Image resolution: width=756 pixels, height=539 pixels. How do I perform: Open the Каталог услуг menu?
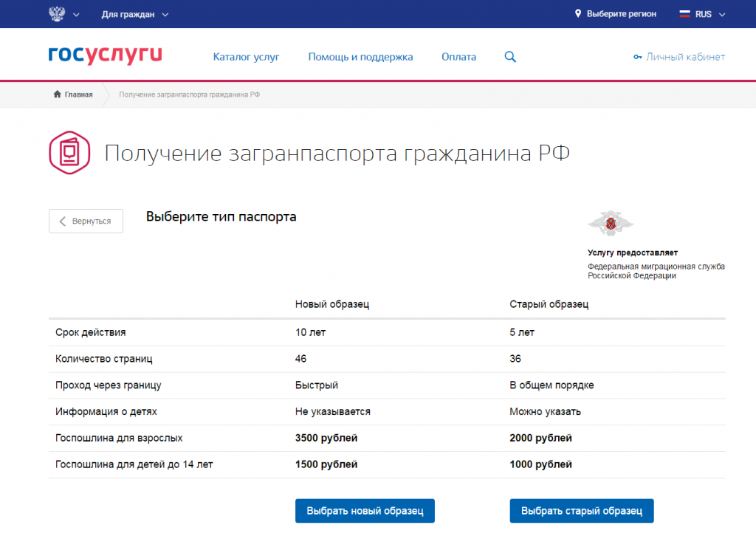pos(246,57)
